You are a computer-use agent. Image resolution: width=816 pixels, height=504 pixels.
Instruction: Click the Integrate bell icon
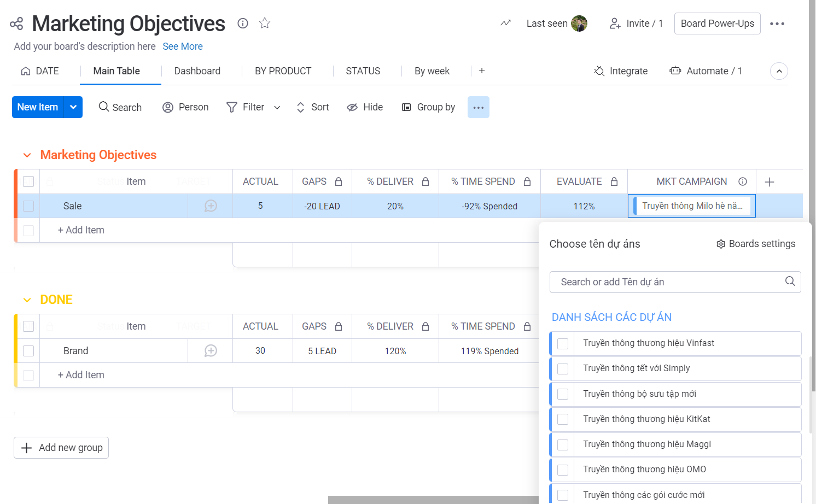599,71
